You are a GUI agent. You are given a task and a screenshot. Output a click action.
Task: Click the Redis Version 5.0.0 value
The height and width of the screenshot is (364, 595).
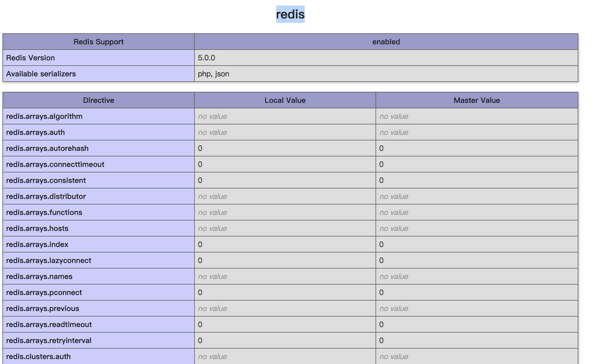(206, 58)
